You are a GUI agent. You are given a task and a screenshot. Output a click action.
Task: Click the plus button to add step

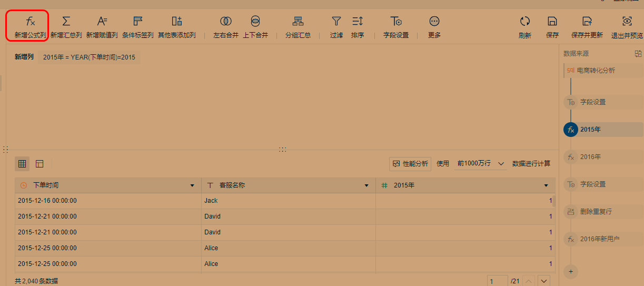pos(571,272)
